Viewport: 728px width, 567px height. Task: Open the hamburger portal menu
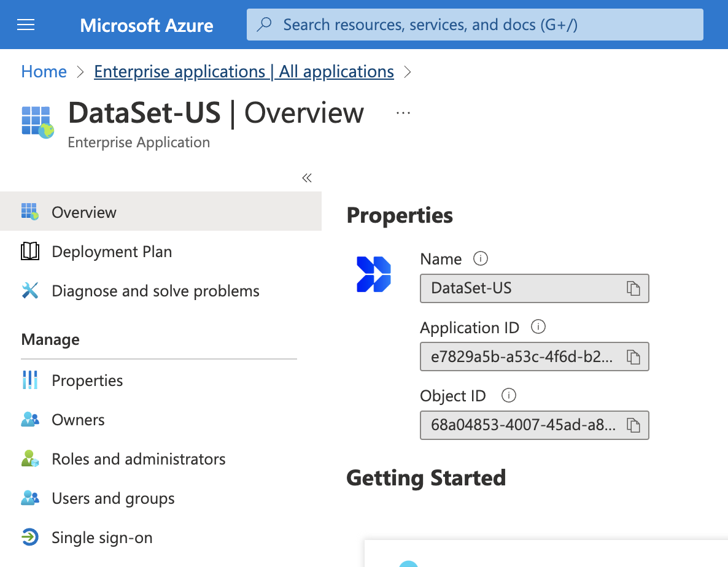pos(26,25)
